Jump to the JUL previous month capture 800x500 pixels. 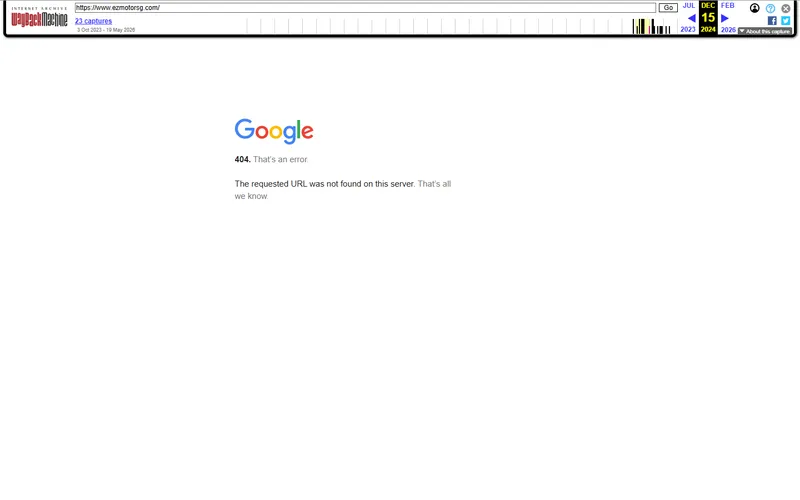689,6
